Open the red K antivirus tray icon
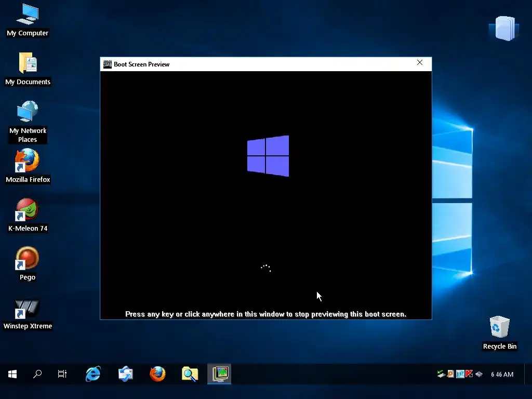The image size is (532, 399). 469,374
